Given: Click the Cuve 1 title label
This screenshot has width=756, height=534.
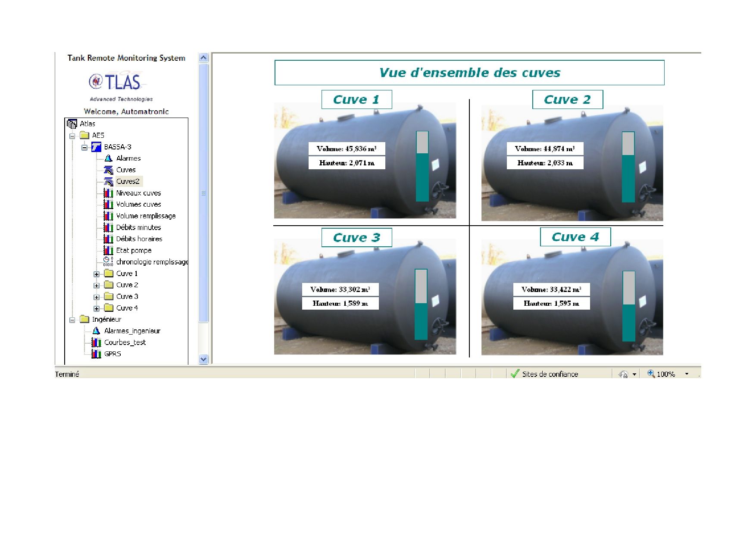Looking at the screenshot, I should pyautogui.click(x=356, y=99).
